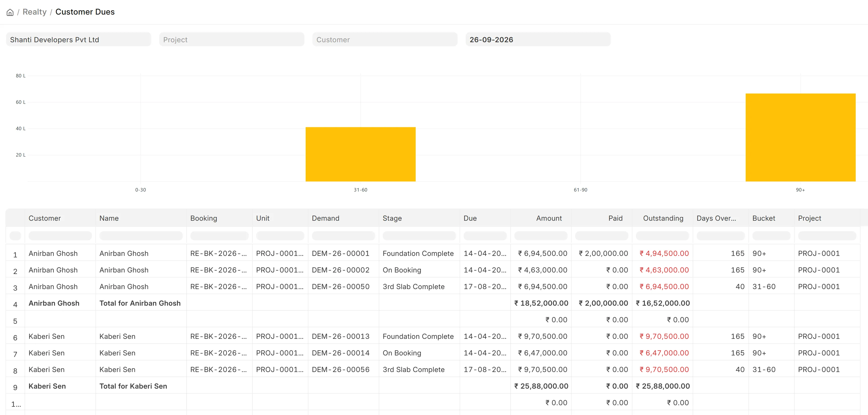The height and width of the screenshot is (415, 868).
Task: Click the Due column header
Action: coord(485,218)
